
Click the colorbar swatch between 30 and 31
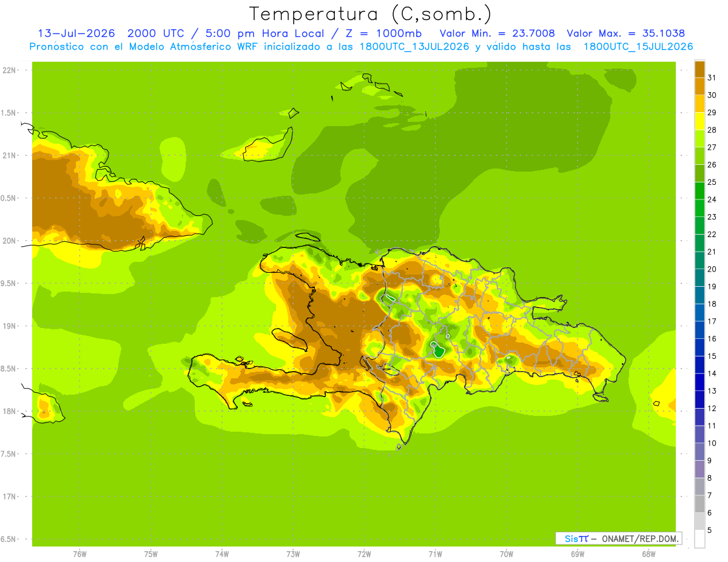[x=699, y=86]
